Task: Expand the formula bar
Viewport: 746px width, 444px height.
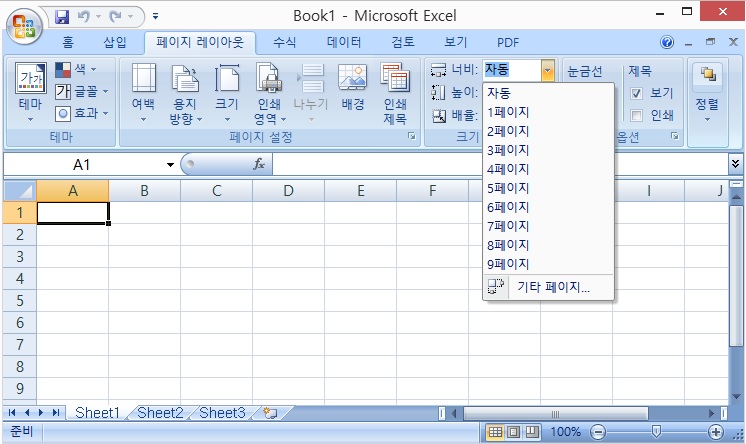Action: point(736,164)
